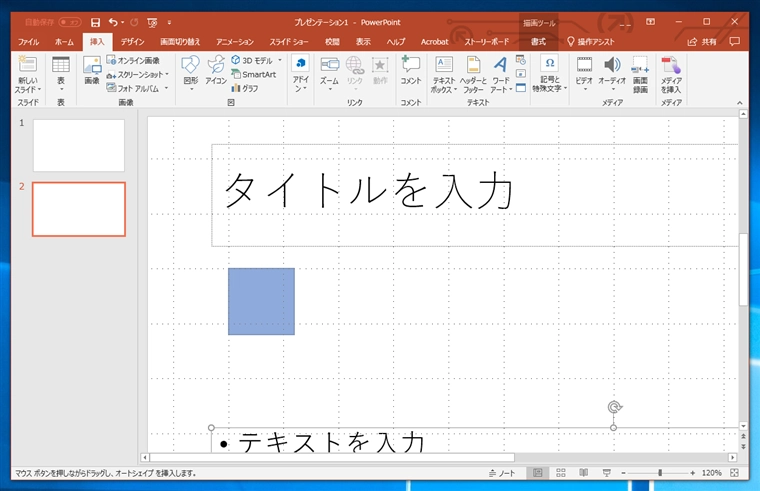Open the 校閲 (Review) tab
The height and width of the screenshot is (491, 760).
[332, 42]
